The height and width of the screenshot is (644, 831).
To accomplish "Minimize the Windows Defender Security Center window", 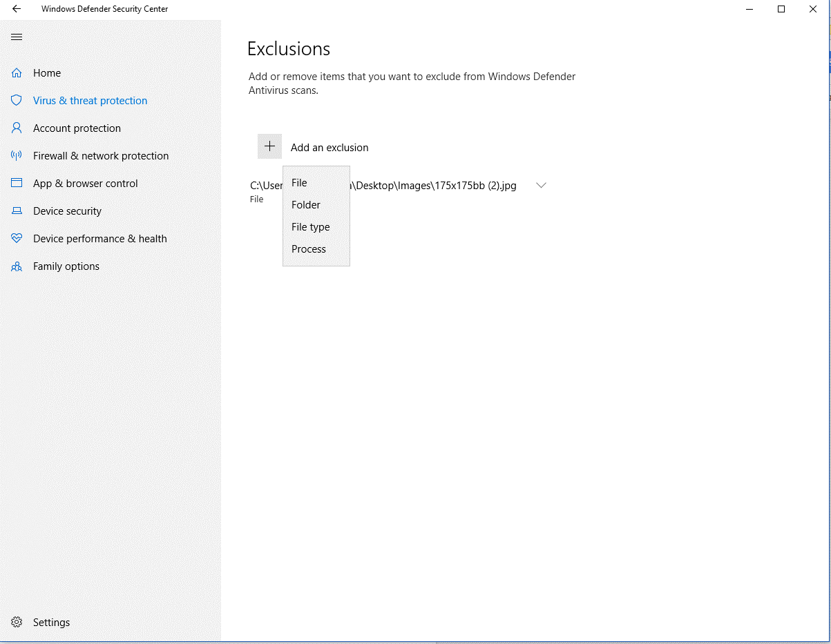I will (749, 9).
